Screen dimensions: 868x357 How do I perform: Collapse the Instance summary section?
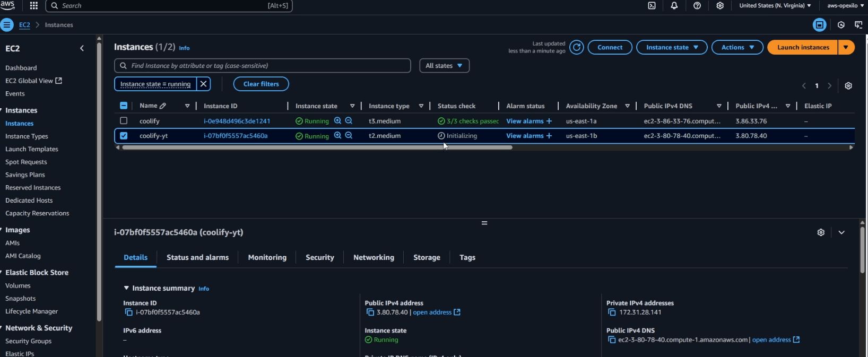pos(126,288)
